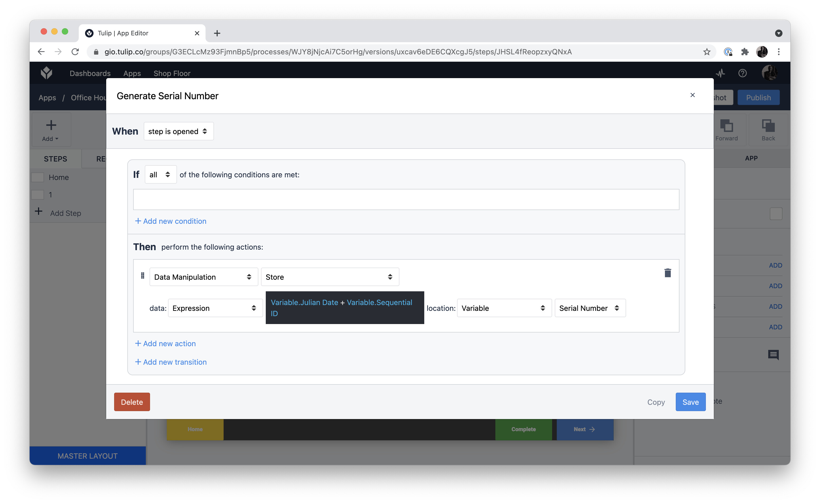Click the Tulip logo icon
Viewport: 820px width, 504px height.
(x=46, y=73)
